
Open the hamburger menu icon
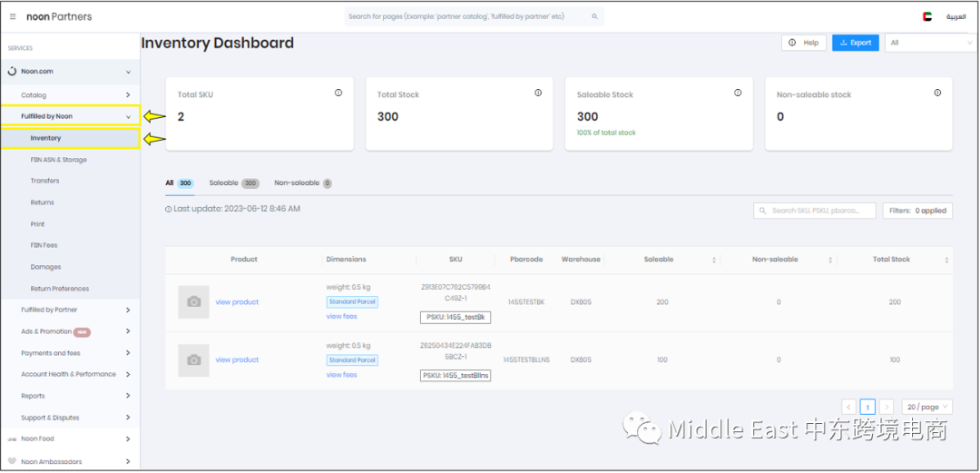[x=13, y=17]
